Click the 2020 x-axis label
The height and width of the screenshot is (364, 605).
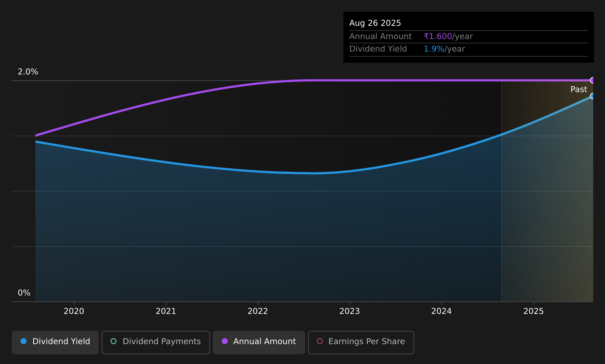click(x=74, y=311)
